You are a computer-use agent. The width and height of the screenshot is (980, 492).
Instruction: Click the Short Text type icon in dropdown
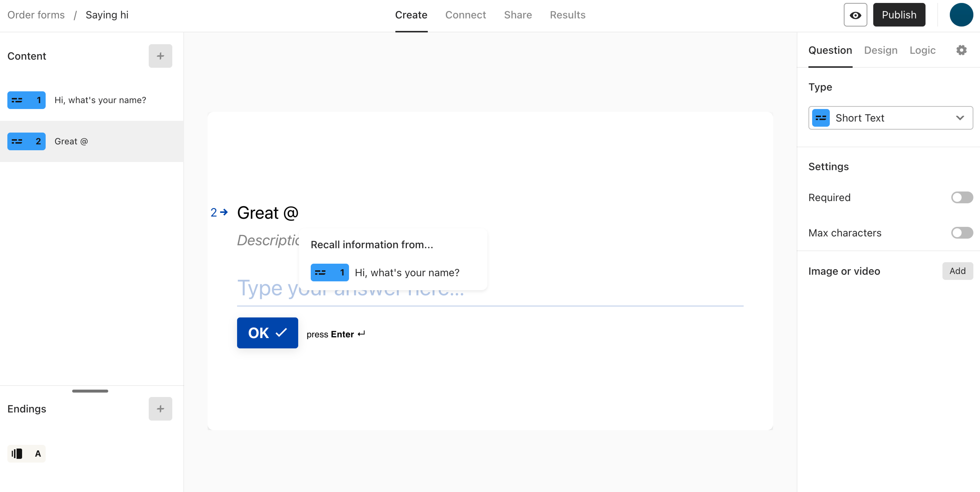point(821,118)
